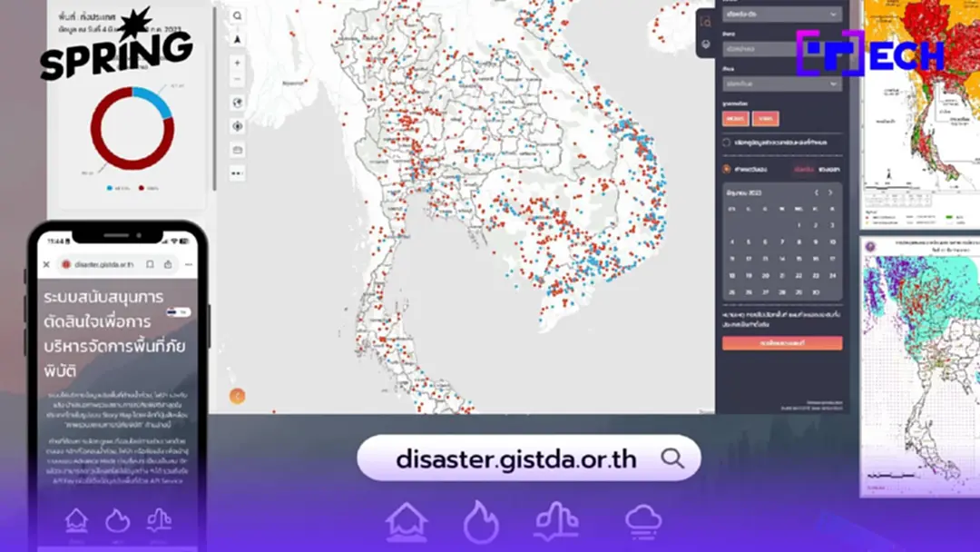
Task: Toggle the Thai language switch on phone
Action: coord(178,312)
